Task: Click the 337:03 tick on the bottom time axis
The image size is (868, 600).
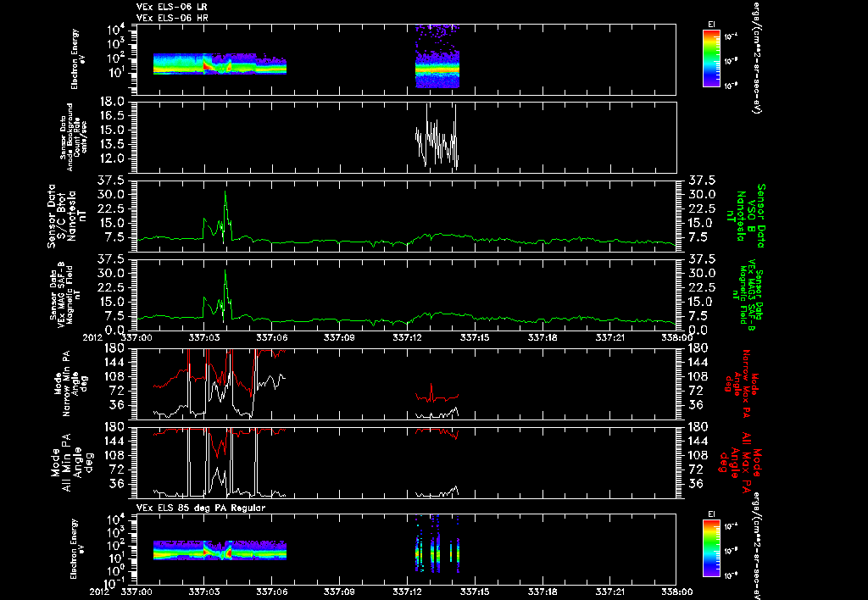Action: (203, 592)
